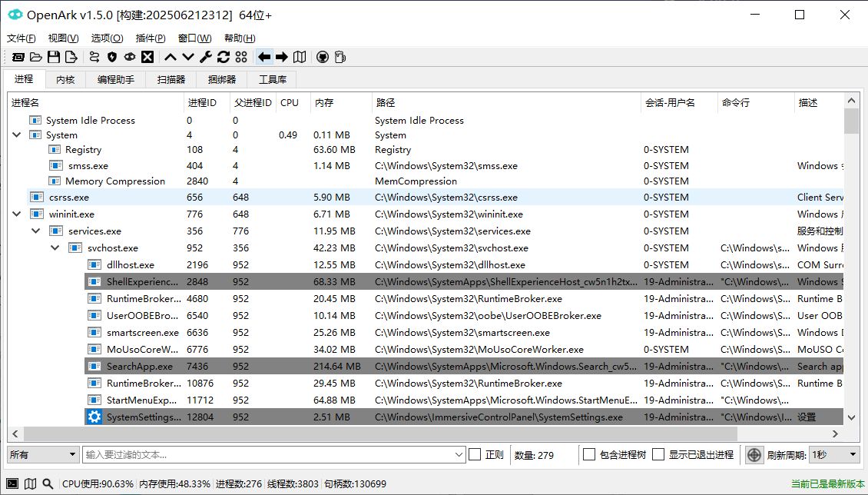Open the 文件(F) menu

[21, 38]
